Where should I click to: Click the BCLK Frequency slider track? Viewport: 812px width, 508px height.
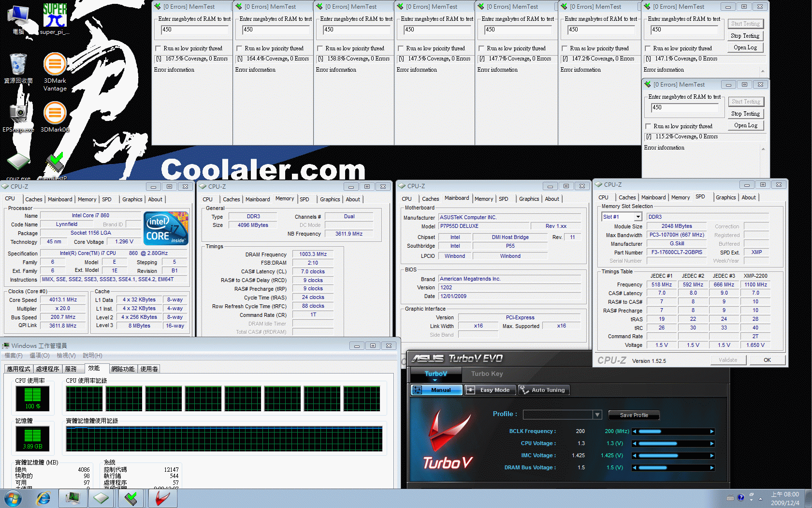[x=673, y=432]
